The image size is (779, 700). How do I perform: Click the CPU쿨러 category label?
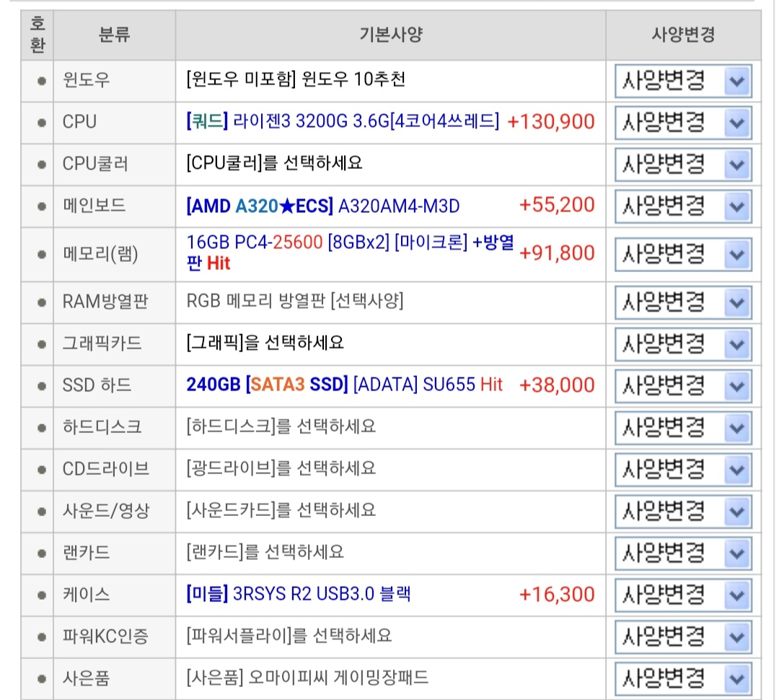pyautogui.click(x=95, y=164)
